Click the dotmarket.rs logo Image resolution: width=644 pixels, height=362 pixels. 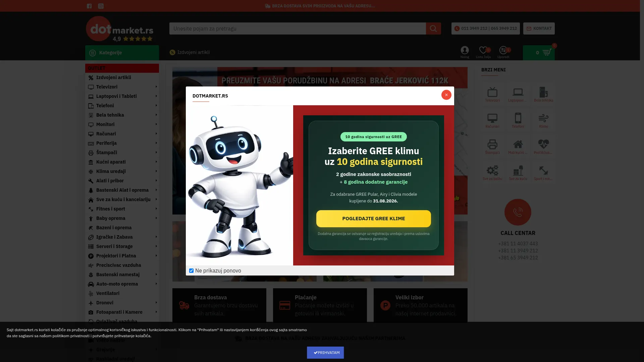pos(120,29)
